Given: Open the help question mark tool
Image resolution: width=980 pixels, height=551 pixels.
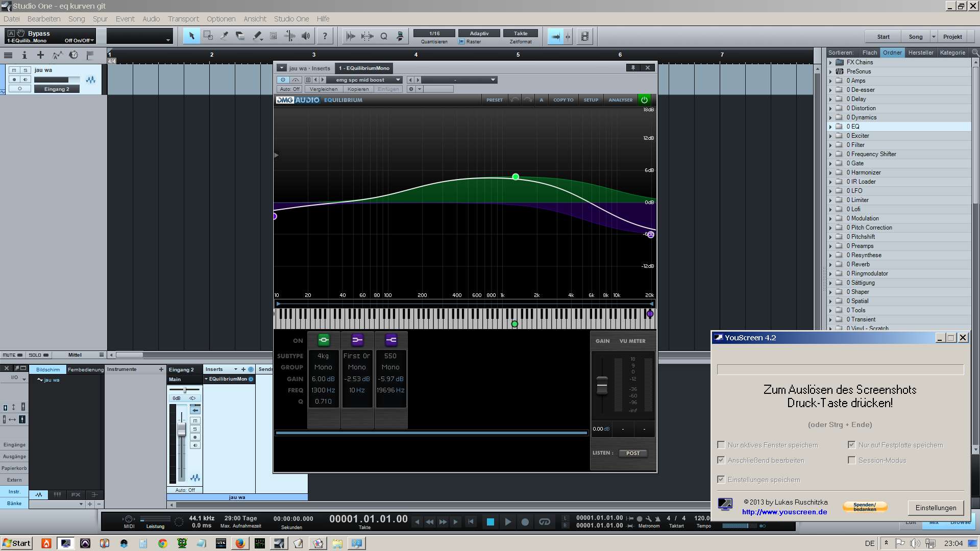Looking at the screenshot, I should click(325, 36).
